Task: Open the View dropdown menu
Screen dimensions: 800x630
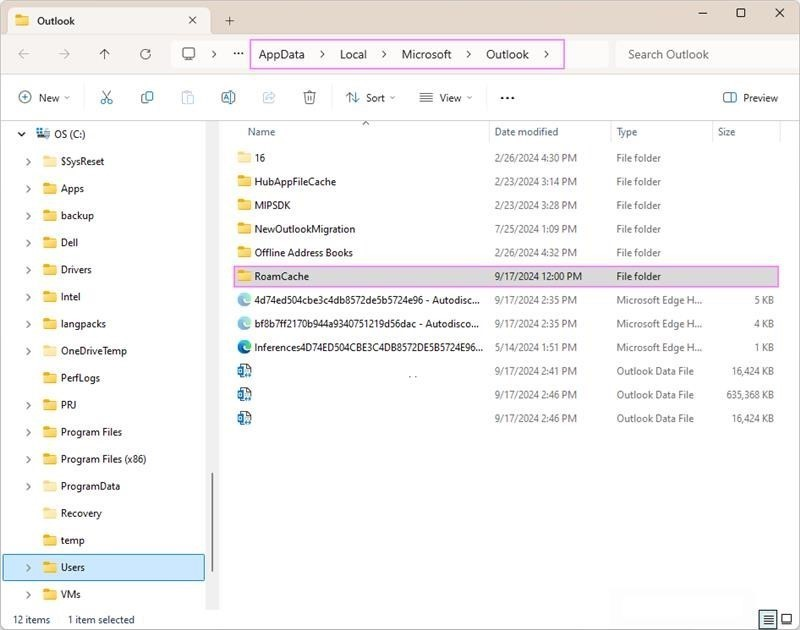Action: click(x=445, y=97)
